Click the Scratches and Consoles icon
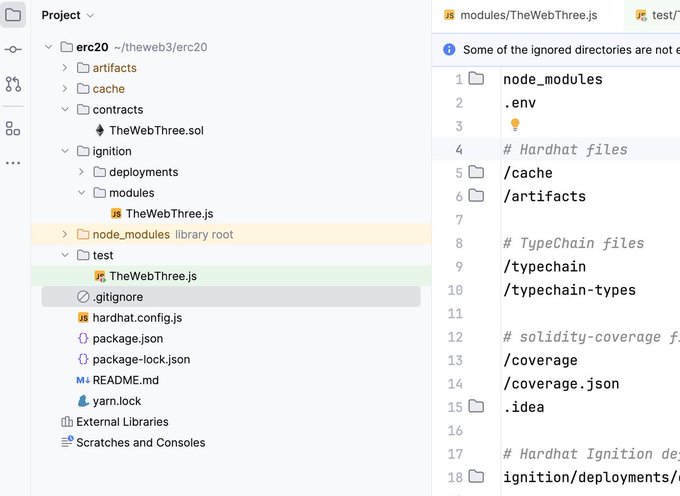Image resolution: width=680 pixels, height=496 pixels. (x=67, y=442)
